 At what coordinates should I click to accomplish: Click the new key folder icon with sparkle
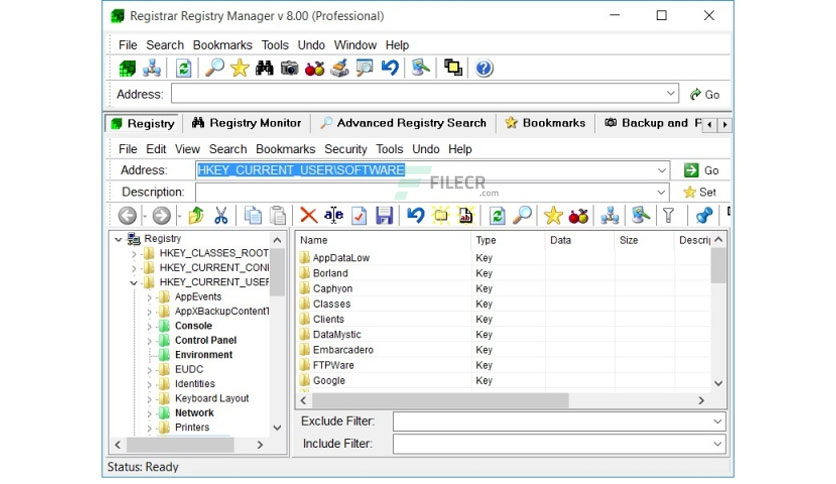pos(441,216)
